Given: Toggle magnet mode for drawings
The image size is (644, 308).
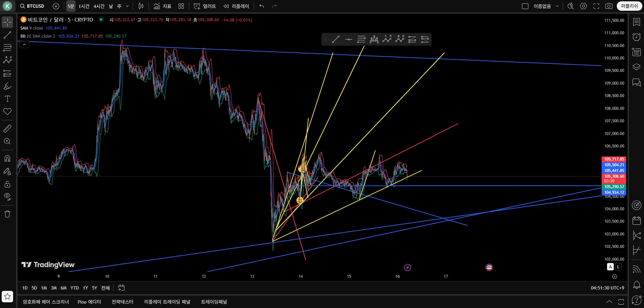Looking at the screenshot, I should (x=7, y=159).
